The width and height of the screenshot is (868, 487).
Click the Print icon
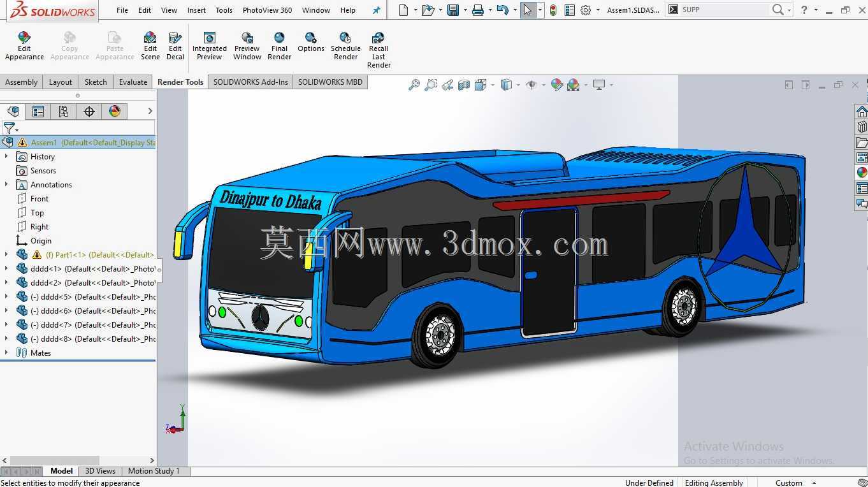[x=477, y=10]
